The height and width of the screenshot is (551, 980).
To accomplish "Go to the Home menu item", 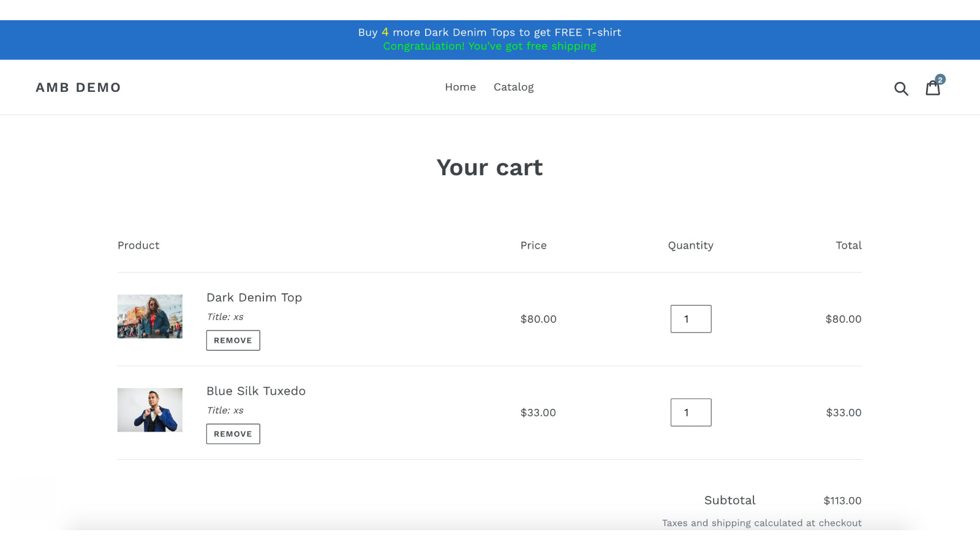I will click(x=460, y=87).
